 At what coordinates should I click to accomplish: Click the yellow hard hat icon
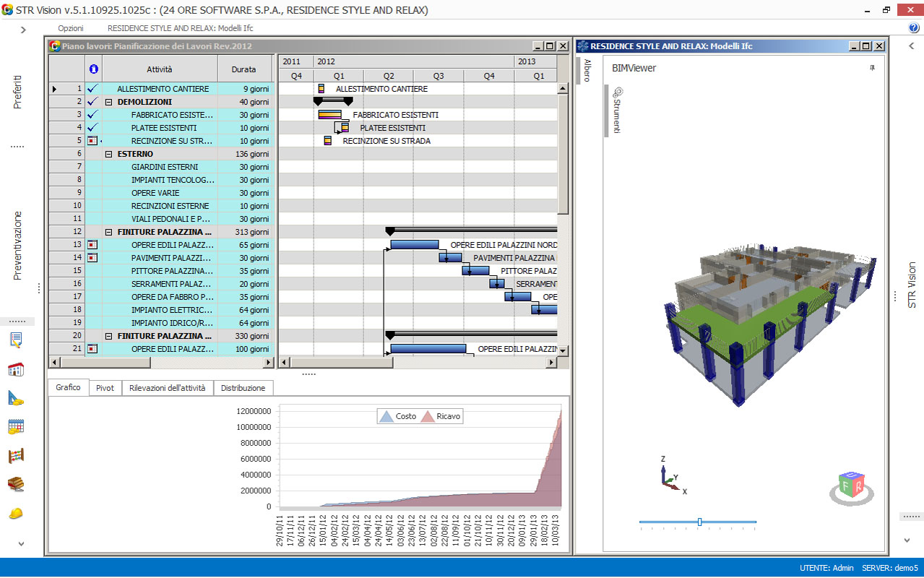coord(16,513)
